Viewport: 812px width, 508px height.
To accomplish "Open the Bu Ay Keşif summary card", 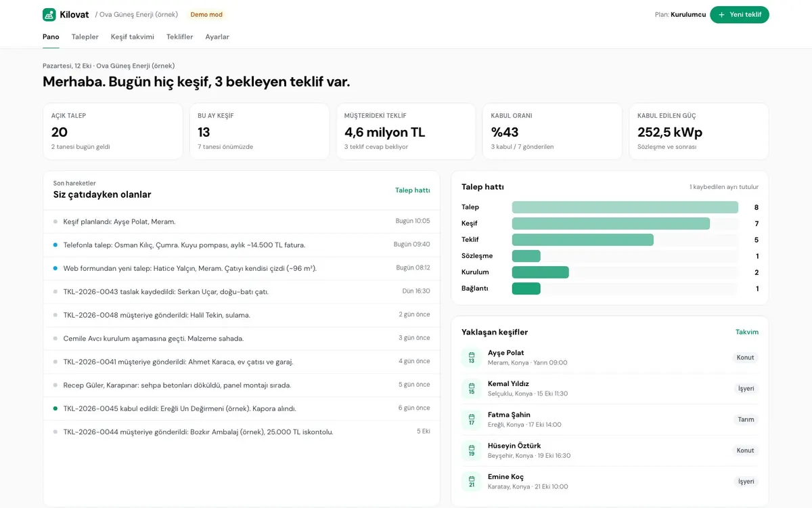I will tap(259, 131).
